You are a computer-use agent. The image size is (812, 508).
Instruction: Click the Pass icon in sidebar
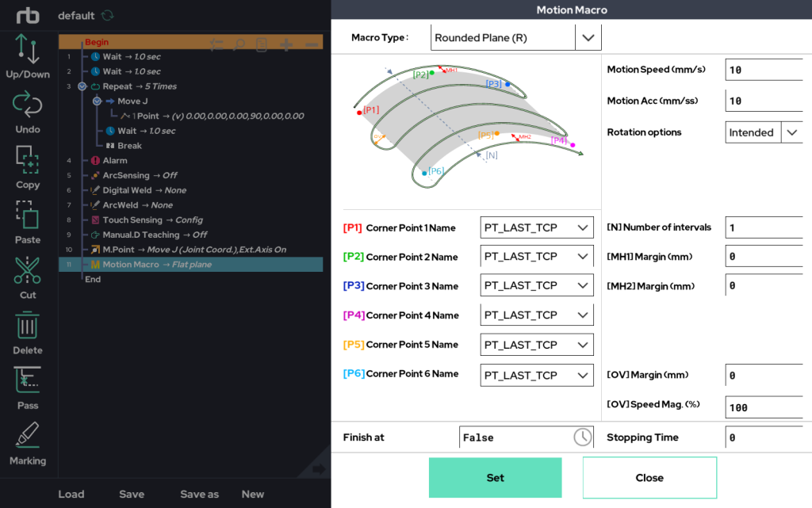[28, 380]
